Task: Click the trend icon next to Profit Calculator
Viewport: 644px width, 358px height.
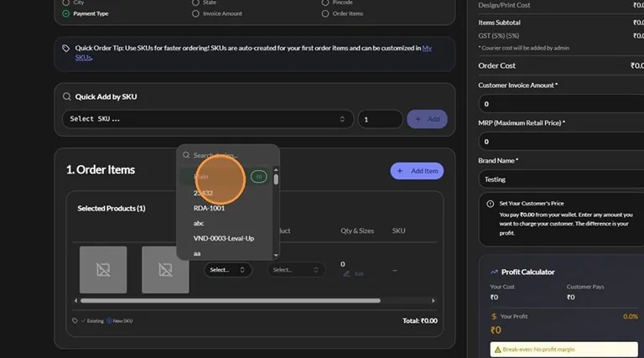Action: click(494, 272)
